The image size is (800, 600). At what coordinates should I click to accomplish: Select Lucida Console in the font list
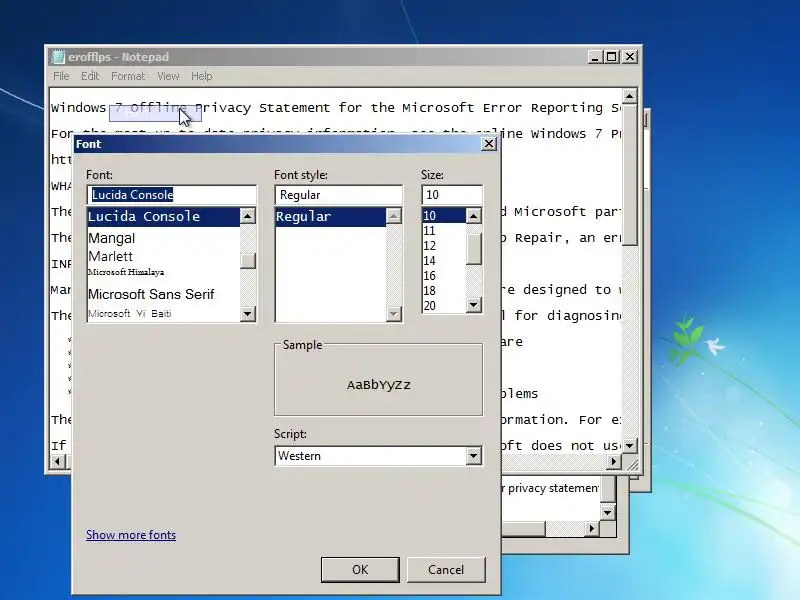[x=163, y=216]
